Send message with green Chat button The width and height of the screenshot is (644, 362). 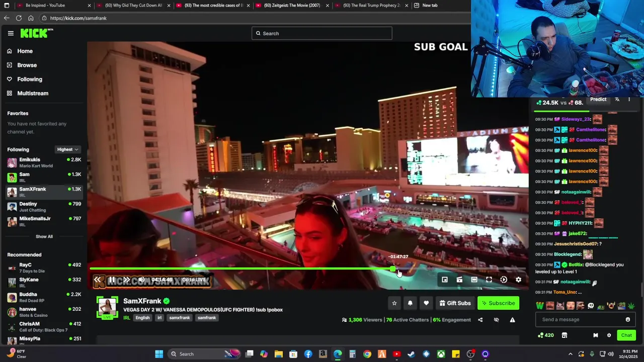tap(626, 335)
